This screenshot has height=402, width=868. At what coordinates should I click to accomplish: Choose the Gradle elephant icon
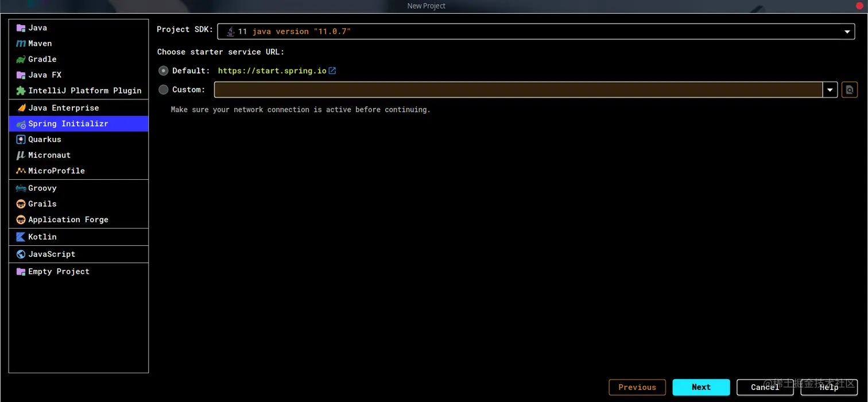[x=21, y=59]
